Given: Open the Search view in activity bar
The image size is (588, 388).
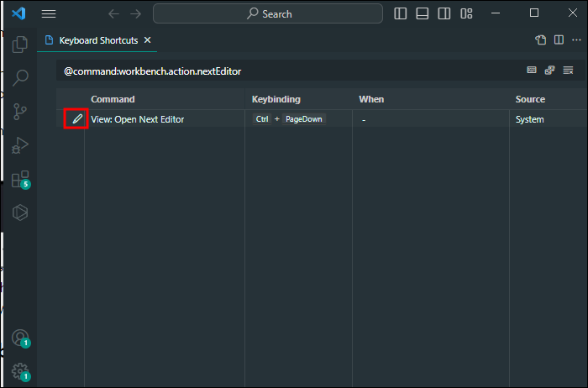Looking at the screenshot, I should coord(20,78).
